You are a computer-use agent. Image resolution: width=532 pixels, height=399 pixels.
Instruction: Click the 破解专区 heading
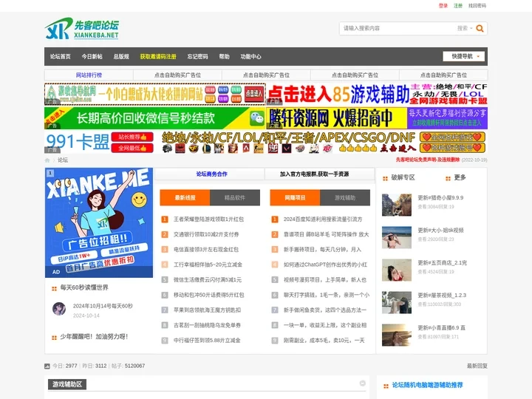[x=403, y=177]
